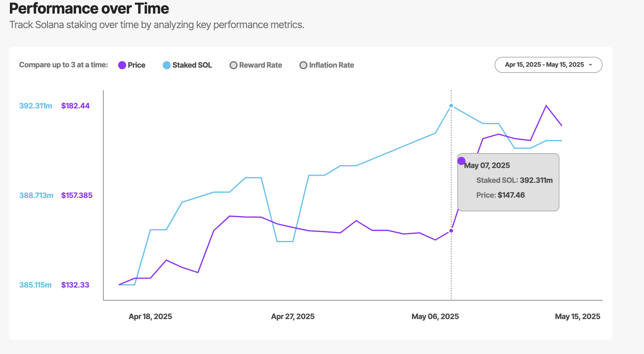The image size is (644, 354).
Task: Enable the Inflation Rate radio circle
Action: (303, 65)
